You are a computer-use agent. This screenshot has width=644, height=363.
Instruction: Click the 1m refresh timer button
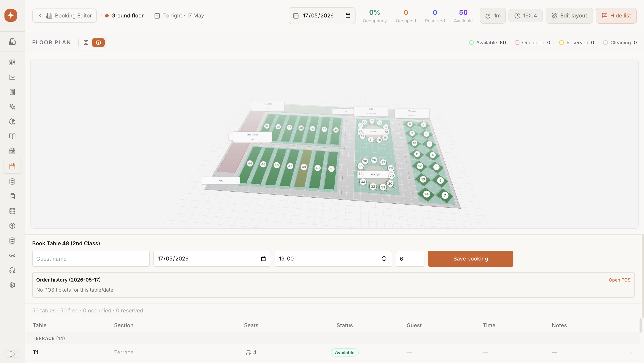[x=492, y=16]
